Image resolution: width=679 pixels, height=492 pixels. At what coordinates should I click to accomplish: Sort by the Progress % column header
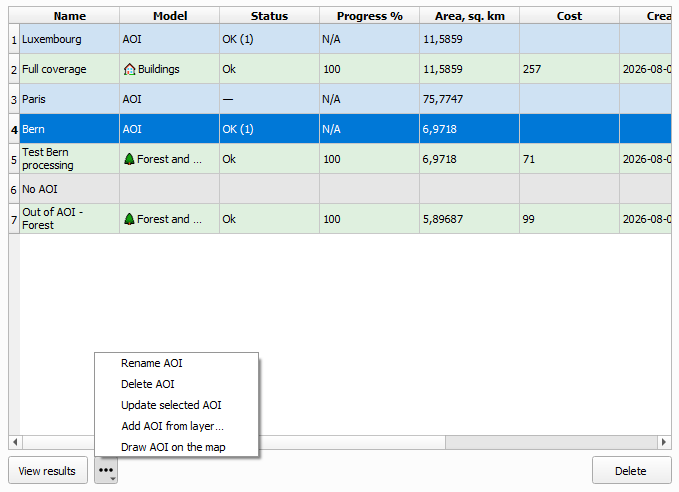(x=369, y=16)
